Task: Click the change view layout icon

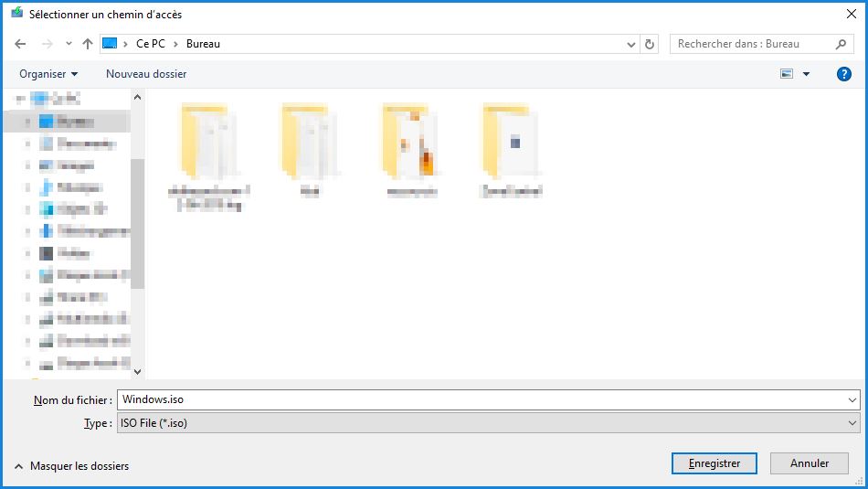Action: tap(786, 74)
